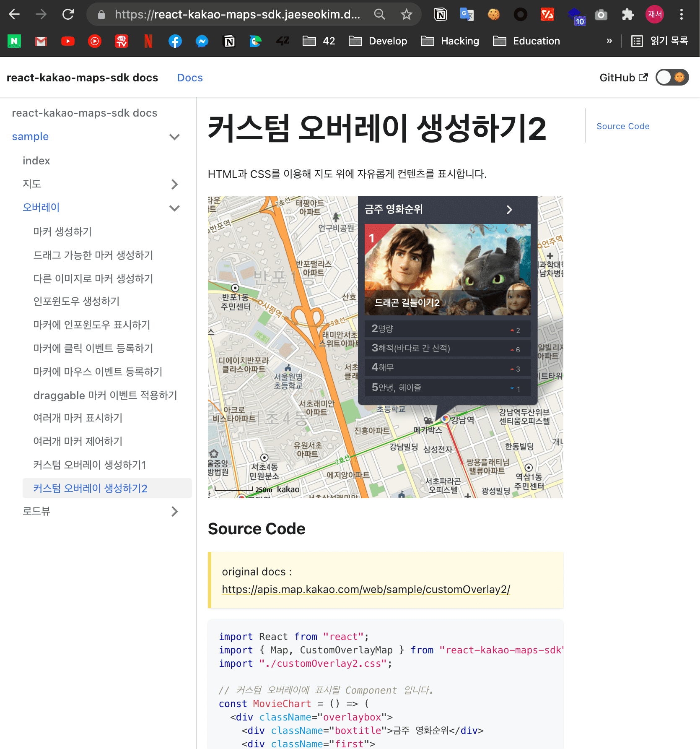
Task: Open the Notion web clipper extension
Action: pyautogui.click(x=440, y=14)
